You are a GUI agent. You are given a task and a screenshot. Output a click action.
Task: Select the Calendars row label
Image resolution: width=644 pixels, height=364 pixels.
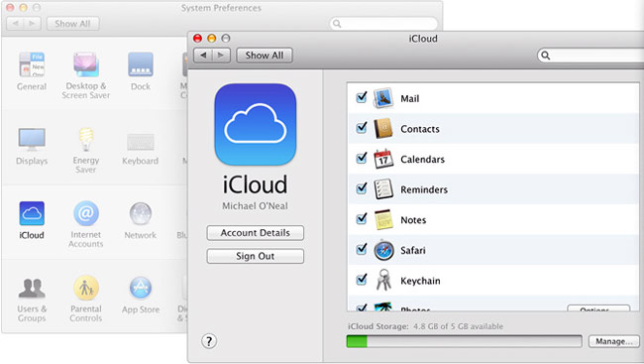pos(423,159)
